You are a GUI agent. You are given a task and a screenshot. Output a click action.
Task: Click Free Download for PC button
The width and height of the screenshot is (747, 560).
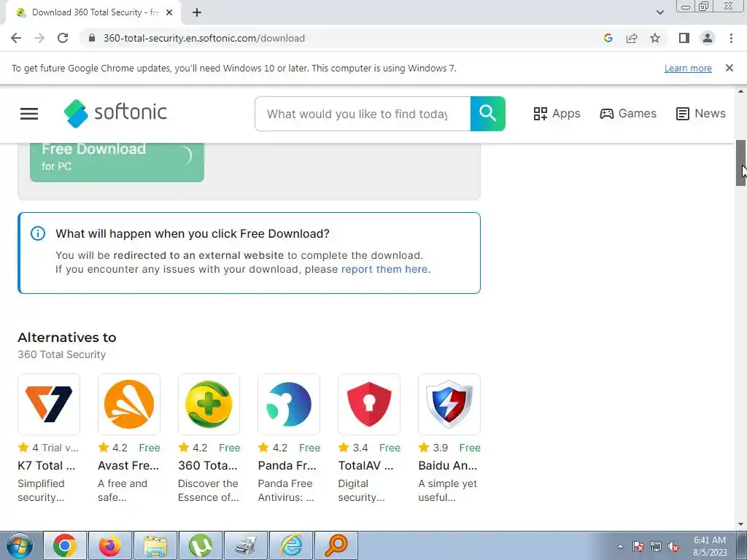117,162
